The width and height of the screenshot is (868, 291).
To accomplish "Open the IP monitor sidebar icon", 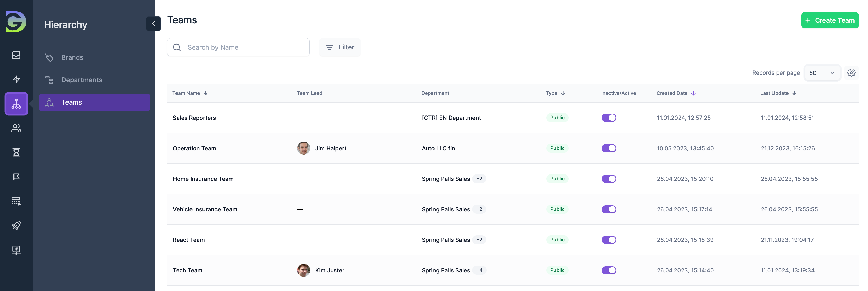I will point(16,250).
